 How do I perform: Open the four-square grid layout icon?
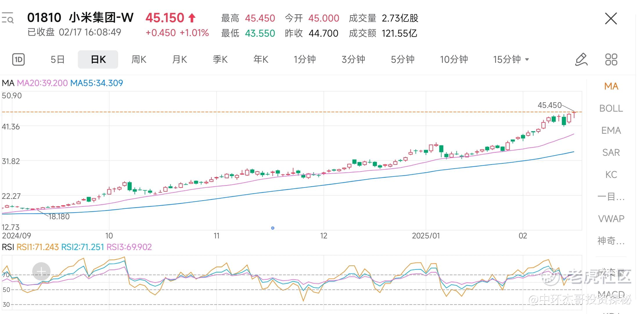611,60
